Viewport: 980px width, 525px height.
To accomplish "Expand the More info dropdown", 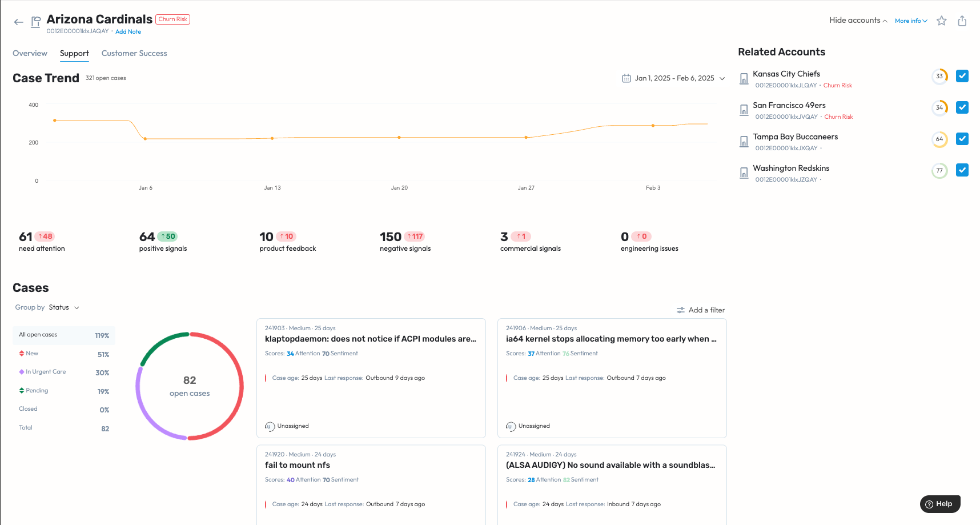I will coord(911,21).
